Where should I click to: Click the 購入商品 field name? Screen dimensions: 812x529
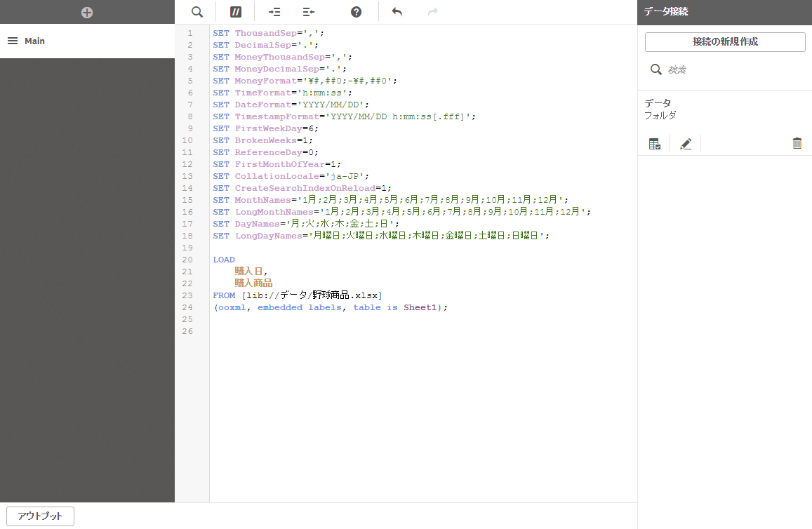coord(253,283)
